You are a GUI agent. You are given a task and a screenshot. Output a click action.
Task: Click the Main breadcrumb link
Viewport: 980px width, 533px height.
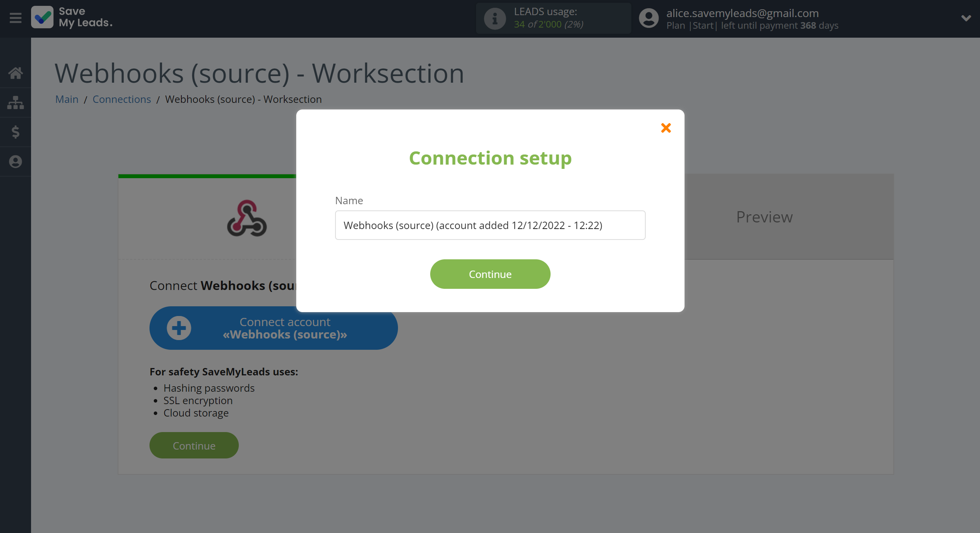pos(66,99)
